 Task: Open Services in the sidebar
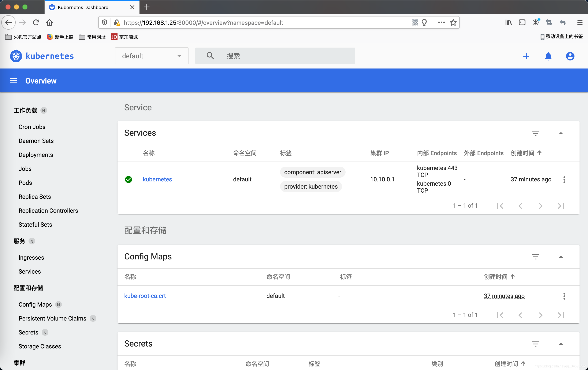point(30,271)
